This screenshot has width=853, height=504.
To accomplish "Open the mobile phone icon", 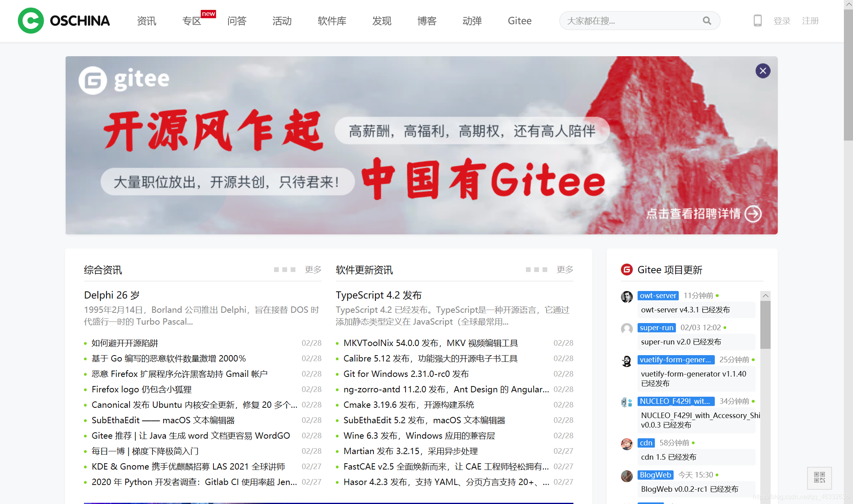I will 757,21.
